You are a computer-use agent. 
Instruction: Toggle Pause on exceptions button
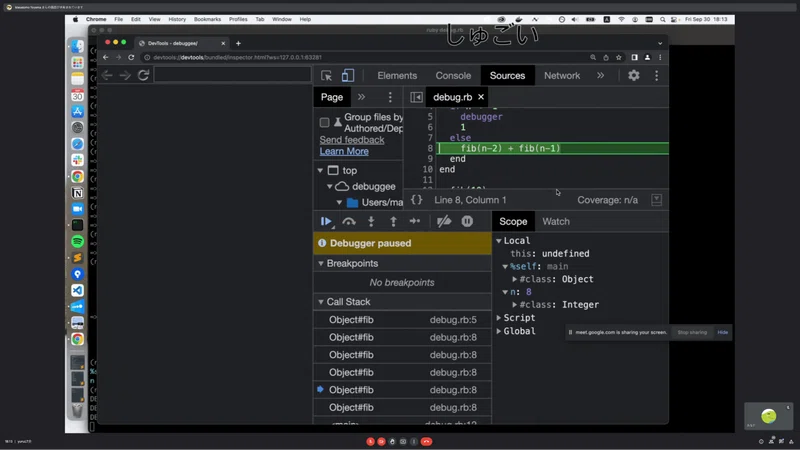click(x=467, y=221)
